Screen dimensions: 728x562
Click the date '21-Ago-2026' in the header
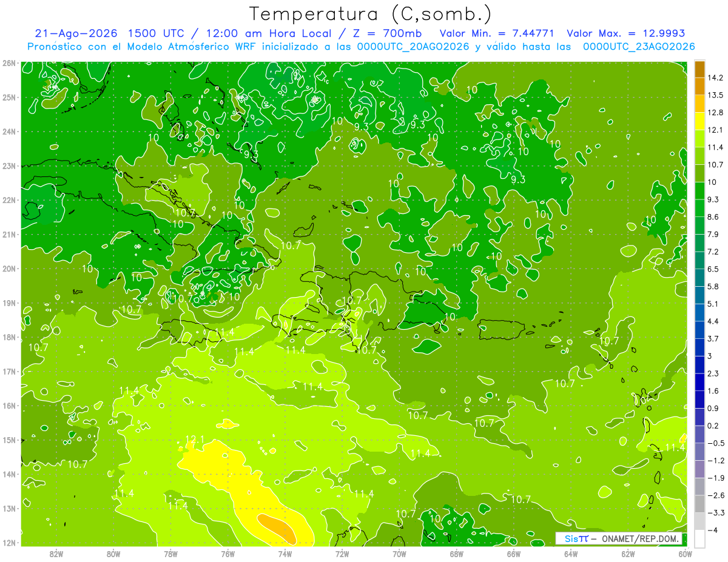76,33
